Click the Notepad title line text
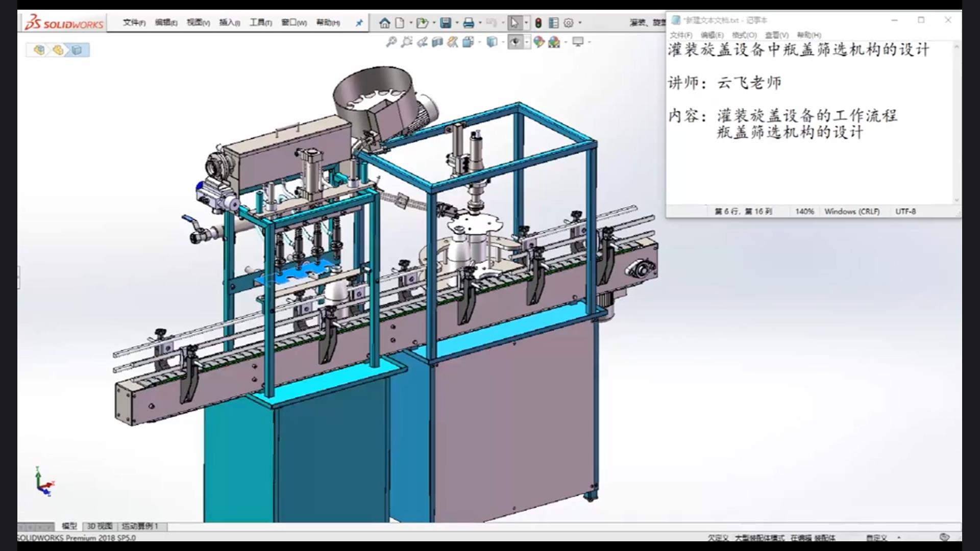Image resolution: width=980 pixels, height=551 pixels. tap(799, 50)
